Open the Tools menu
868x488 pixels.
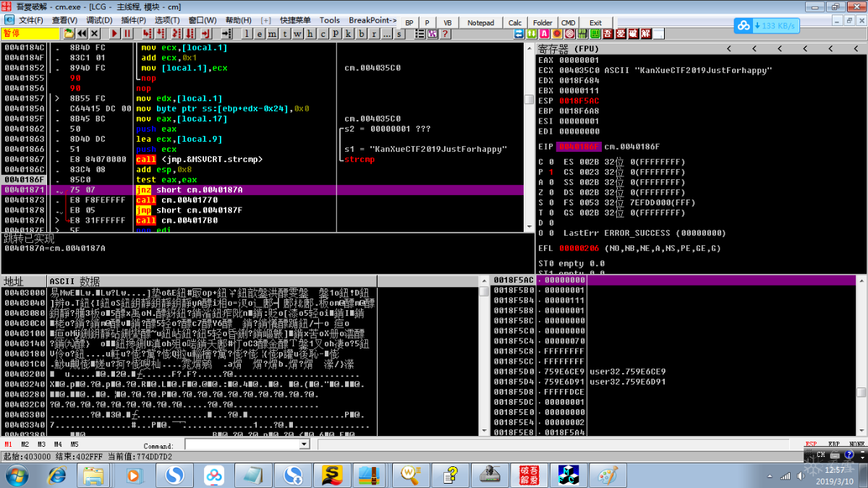click(x=330, y=20)
